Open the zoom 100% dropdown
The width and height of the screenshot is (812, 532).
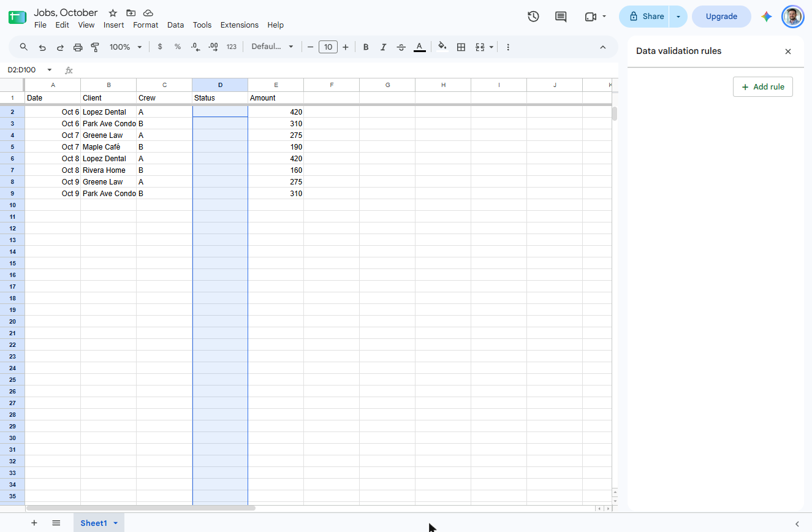126,47
